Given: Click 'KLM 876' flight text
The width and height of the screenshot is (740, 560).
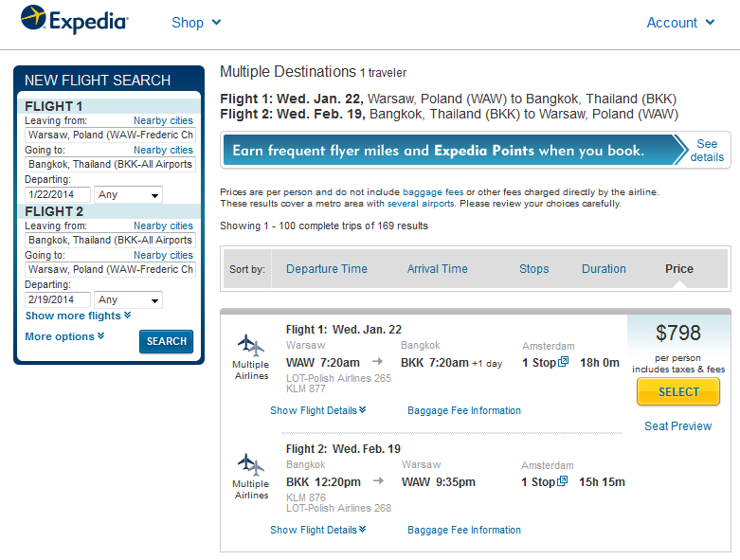Looking at the screenshot, I should coord(306,497).
